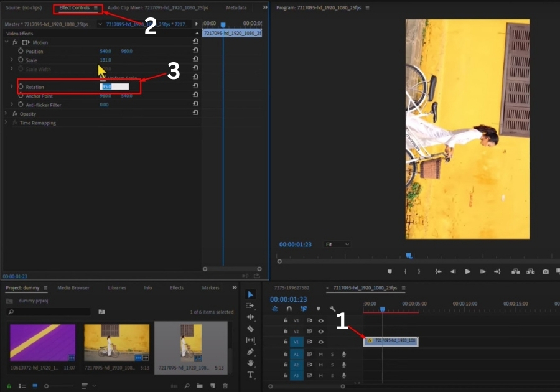Expand the Anti-flicker Filter property
Image resolution: width=560 pixels, height=392 pixels.
[12, 105]
